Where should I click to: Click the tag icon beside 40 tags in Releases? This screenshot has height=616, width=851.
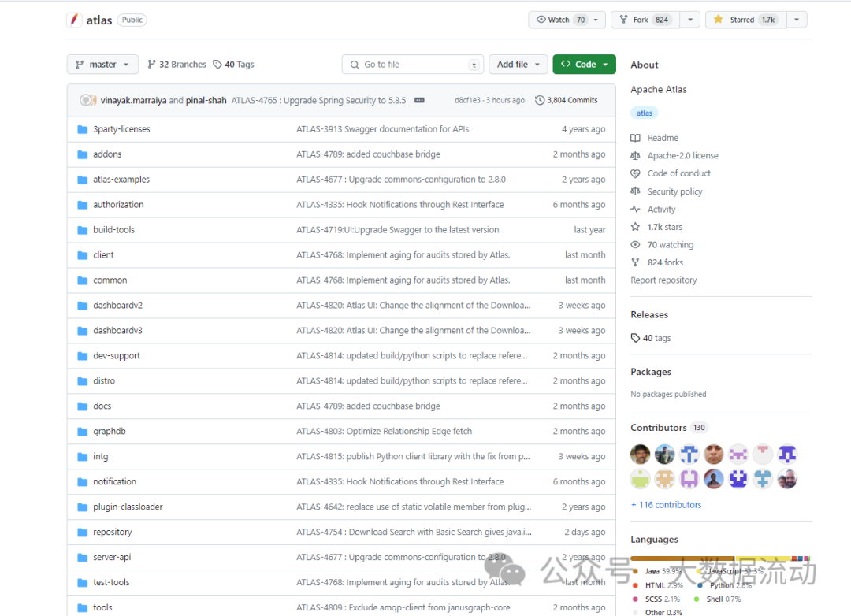pos(636,338)
